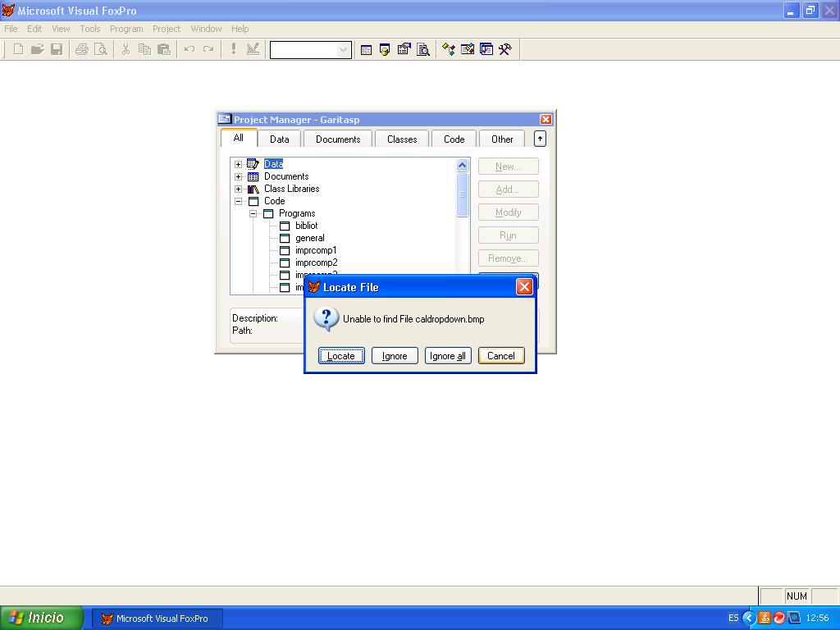Click the Print toolbar icon
Viewport: 840px width, 630px height.
pyautogui.click(x=81, y=49)
